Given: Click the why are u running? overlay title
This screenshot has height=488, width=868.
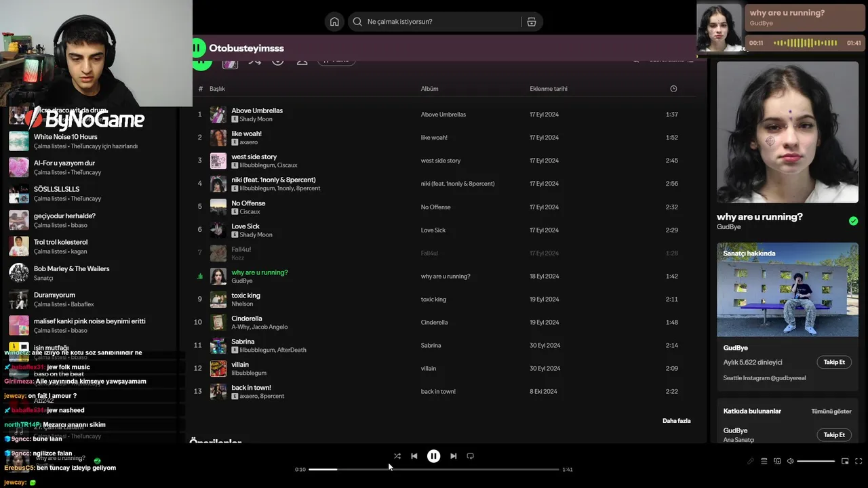Looking at the screenshot, I should pyautogui.click(x=787, y=13).
